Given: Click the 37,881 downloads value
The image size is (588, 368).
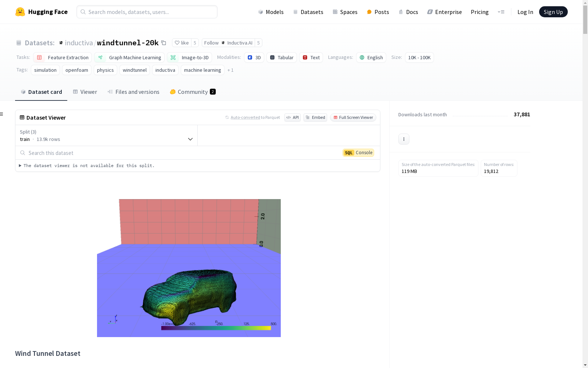Looking at the screenshot, I should point(522,114).
